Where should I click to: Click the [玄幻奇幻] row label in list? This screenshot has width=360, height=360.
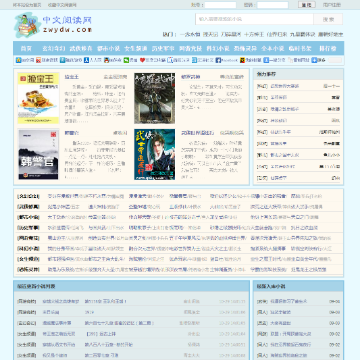coord(28,196)
